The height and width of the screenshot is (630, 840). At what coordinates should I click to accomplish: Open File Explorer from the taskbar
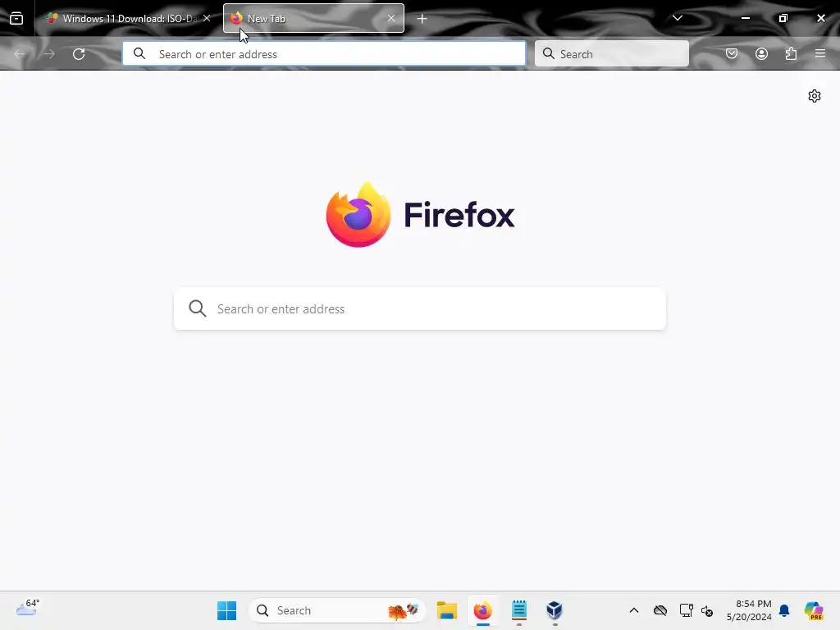tap(447, 610)
